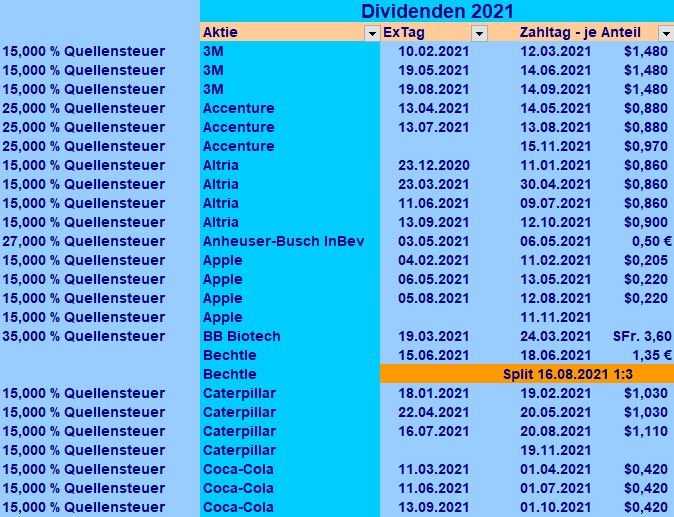Click the dividend value $1,110

646,431
